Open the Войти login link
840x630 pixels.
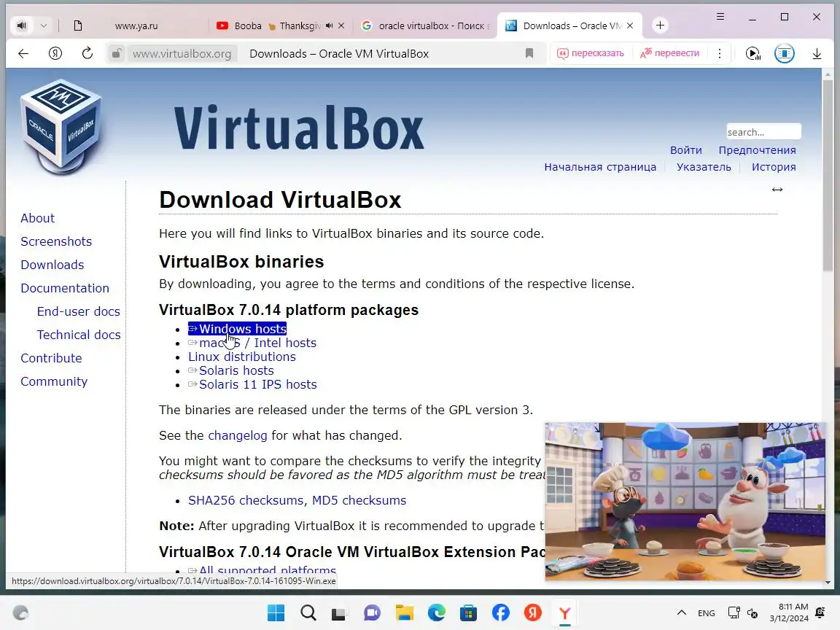(685, 150)
